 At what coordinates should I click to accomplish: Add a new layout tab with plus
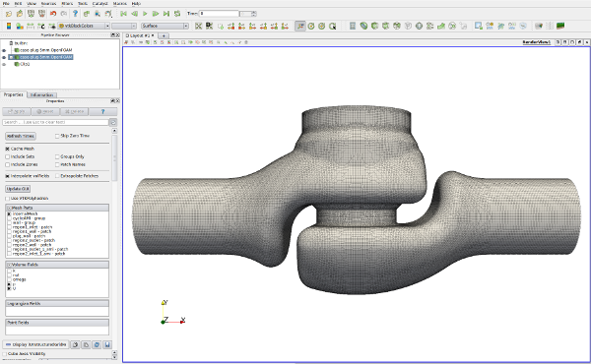pos(164,35)
